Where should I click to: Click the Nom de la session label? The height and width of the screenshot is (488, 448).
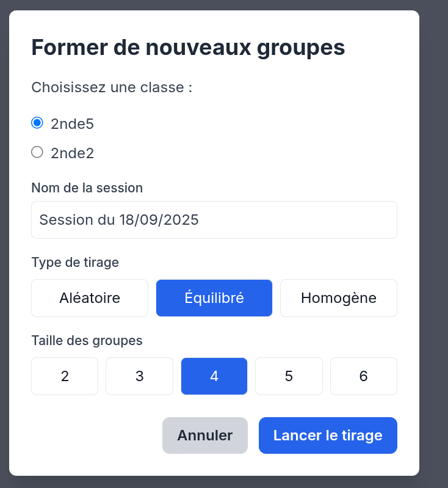87,188
